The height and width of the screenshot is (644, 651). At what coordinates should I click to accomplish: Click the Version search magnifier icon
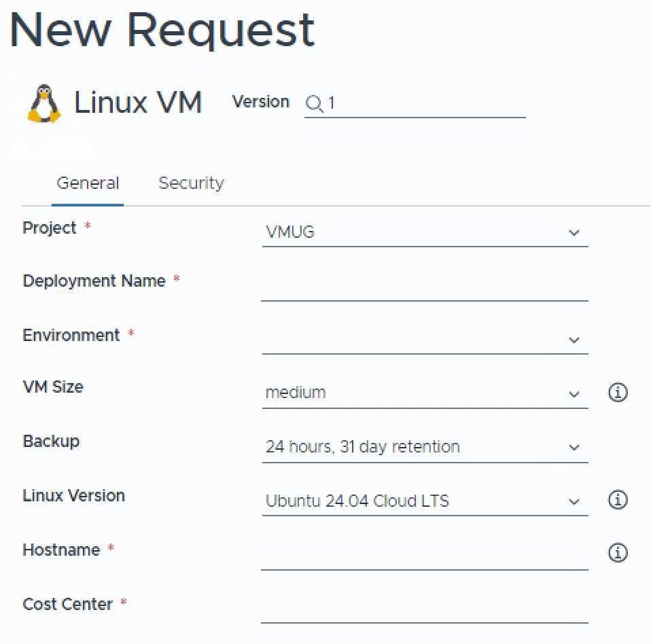[x=313, y=103]
